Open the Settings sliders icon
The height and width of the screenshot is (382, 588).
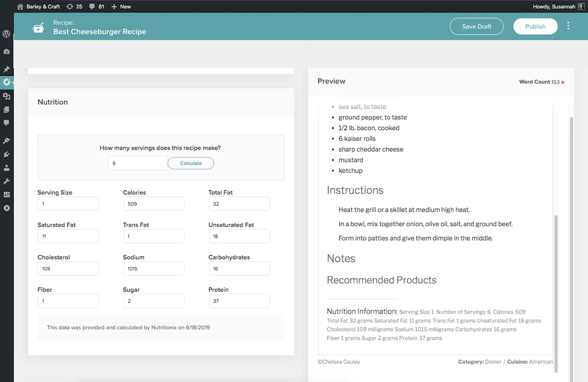coord(6,195)
